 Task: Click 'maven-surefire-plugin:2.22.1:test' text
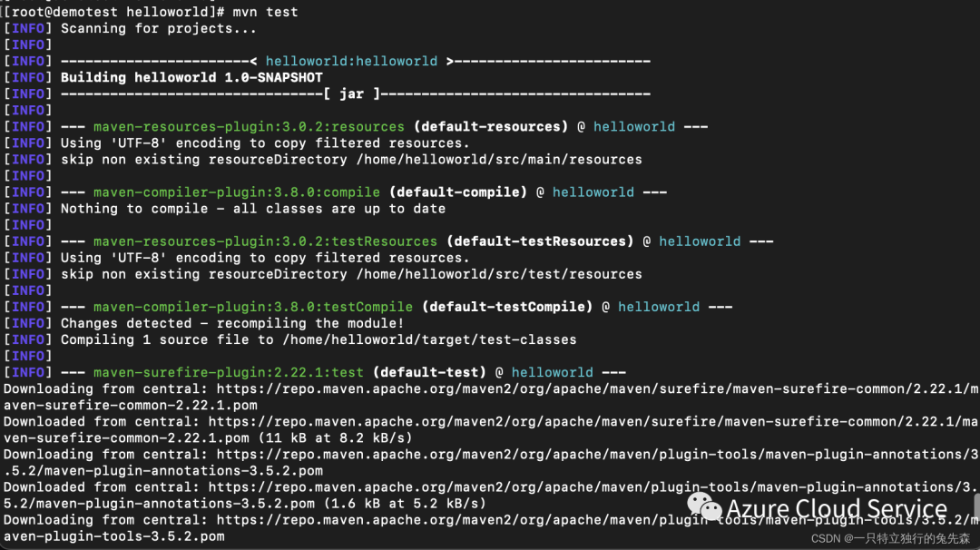pos(228,372)
